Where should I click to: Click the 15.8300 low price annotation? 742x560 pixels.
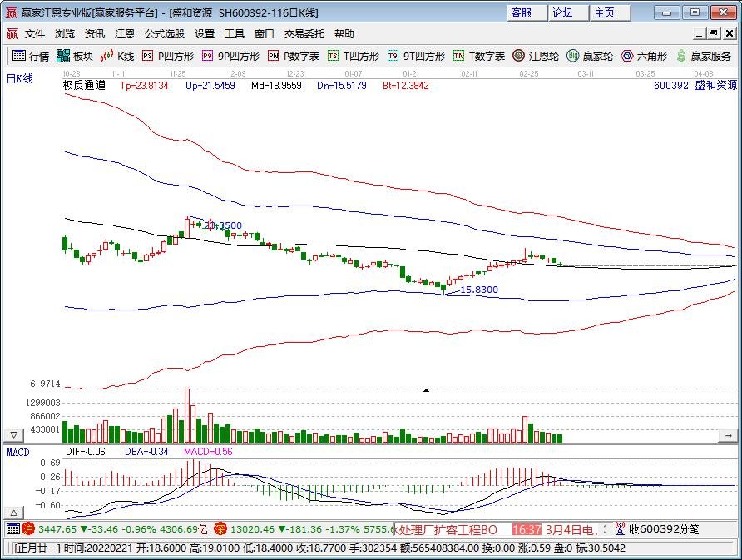tap(479, 290)
